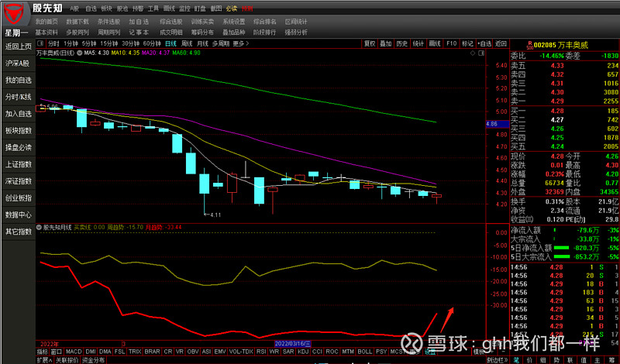Switch chart to 周线 weekly period
Viewport: 620px width, 364px height.
point(187,44)
